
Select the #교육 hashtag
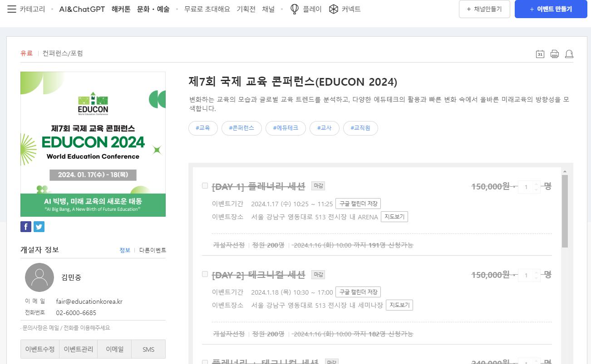tap(203, 128)
